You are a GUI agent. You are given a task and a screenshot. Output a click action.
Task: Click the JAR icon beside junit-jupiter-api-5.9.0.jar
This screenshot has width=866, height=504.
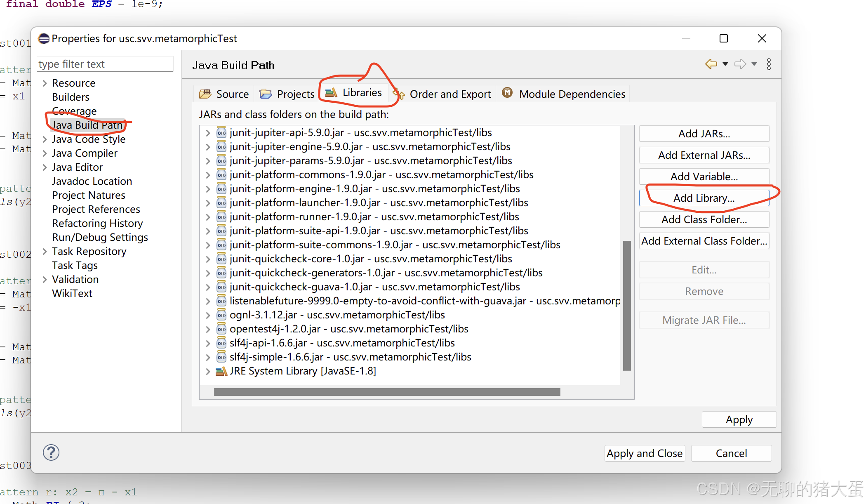click(221, 132)
